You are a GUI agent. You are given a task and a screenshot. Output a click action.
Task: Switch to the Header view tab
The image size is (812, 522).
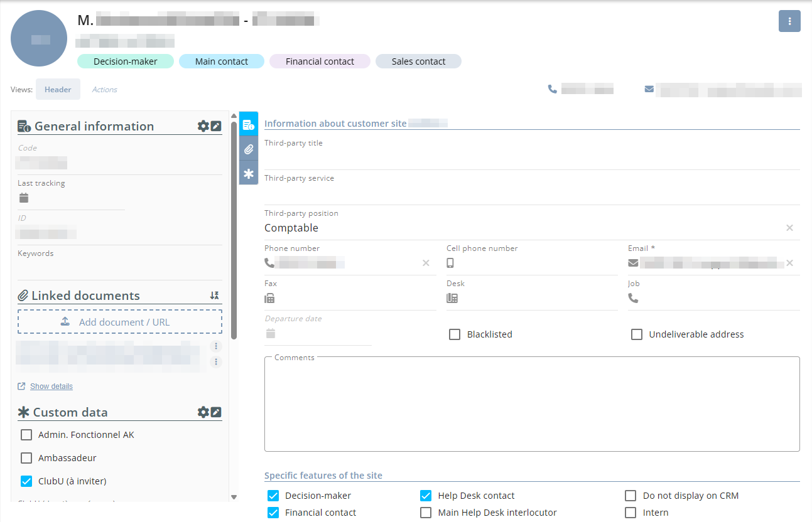58,89
